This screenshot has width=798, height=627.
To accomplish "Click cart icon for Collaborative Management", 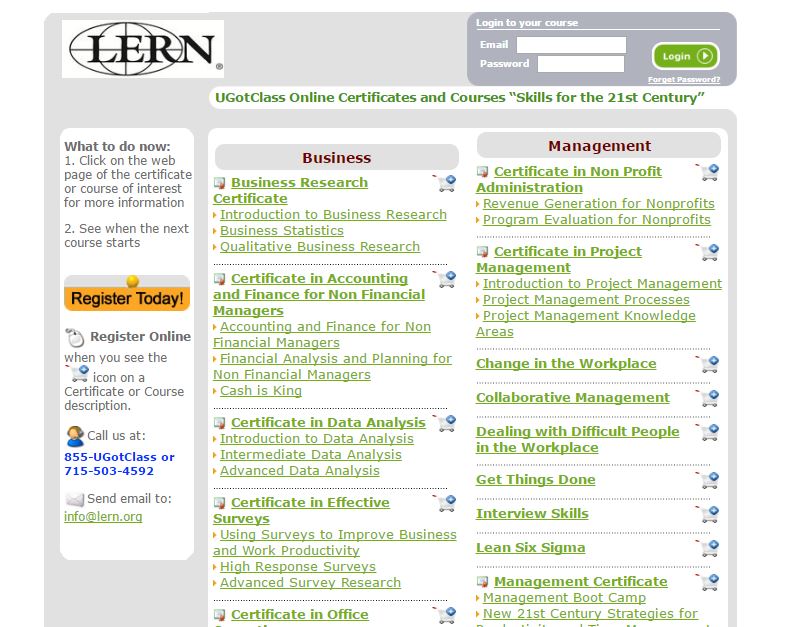I will point(709,398).
